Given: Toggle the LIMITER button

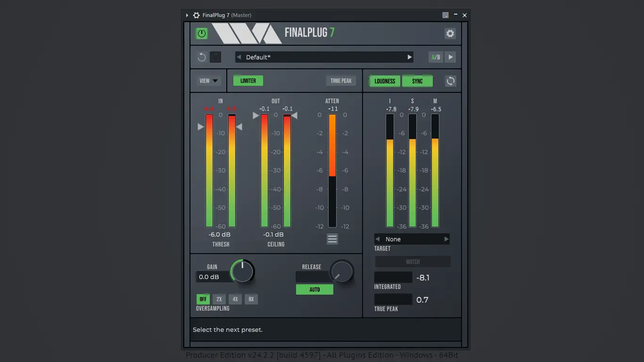Looking at the screenshot, I should point(248,81).
